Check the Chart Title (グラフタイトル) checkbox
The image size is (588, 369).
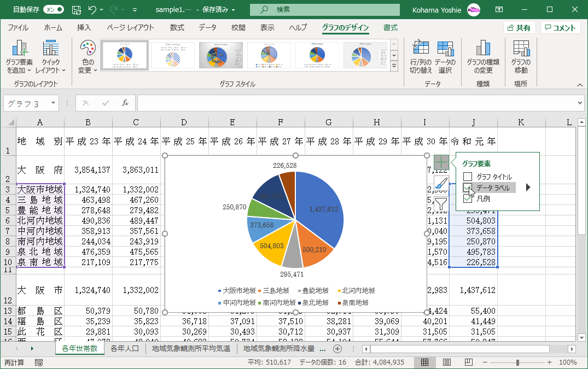(467, 177)
